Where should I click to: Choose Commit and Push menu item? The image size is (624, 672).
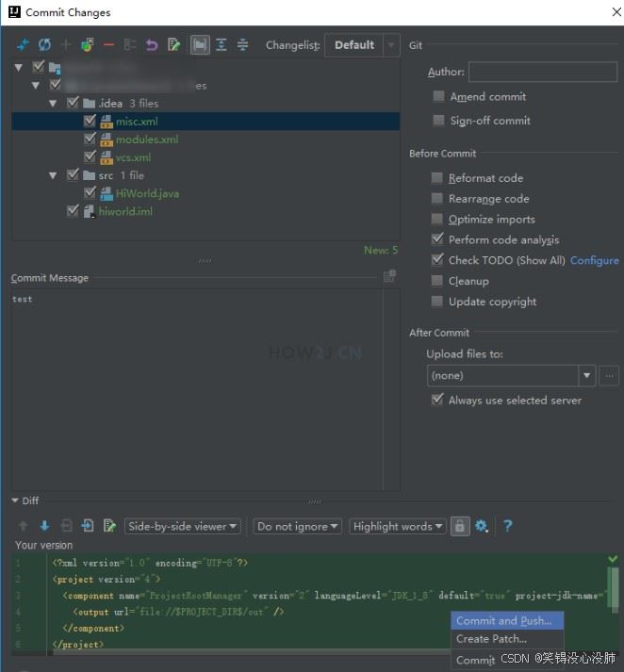pyautogui.click(x=507, y=620)
